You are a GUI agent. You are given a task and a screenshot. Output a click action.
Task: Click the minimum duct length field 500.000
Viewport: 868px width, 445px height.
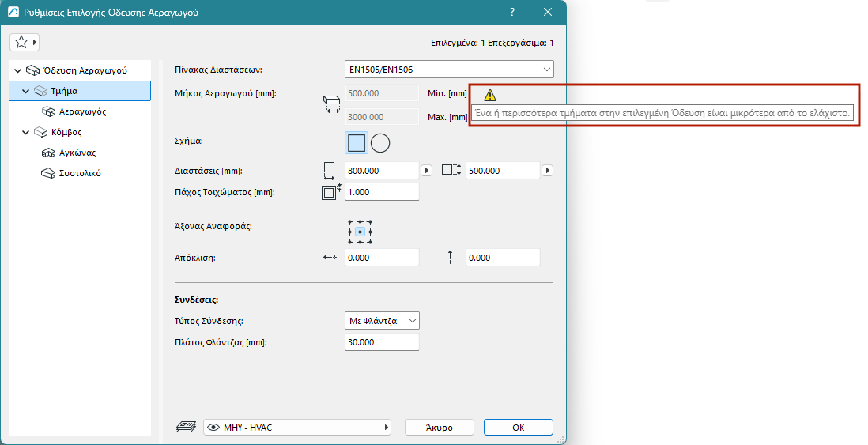382,93
